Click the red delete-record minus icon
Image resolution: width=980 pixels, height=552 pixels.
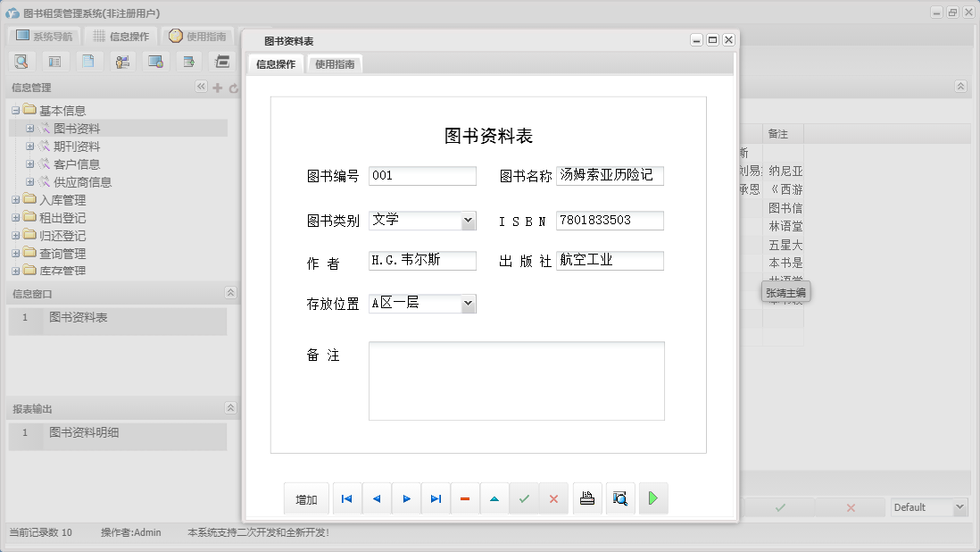465,498
